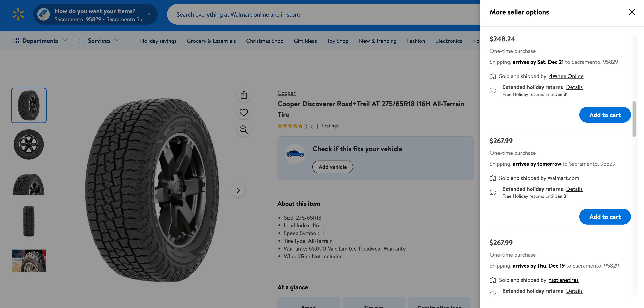Click the share icon beside the tire image

(x=243, y=95)
